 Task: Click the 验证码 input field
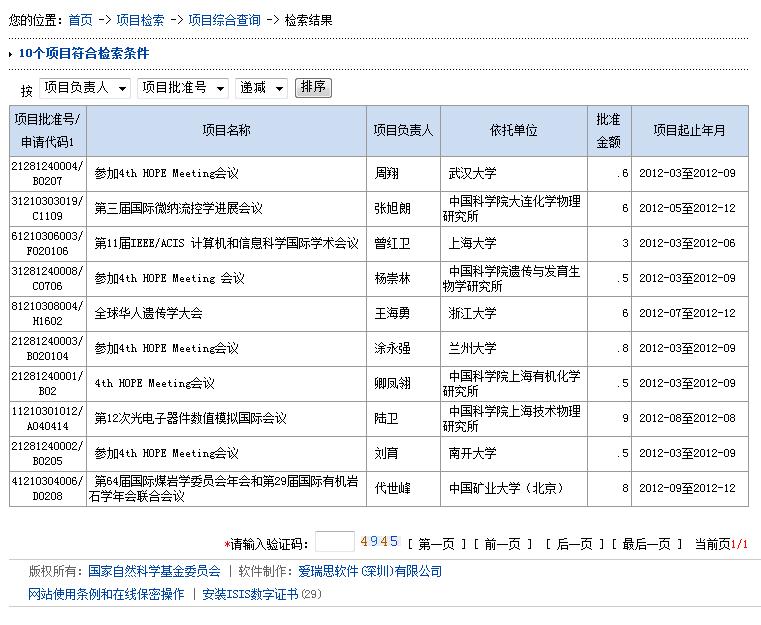tap(334, 542)
